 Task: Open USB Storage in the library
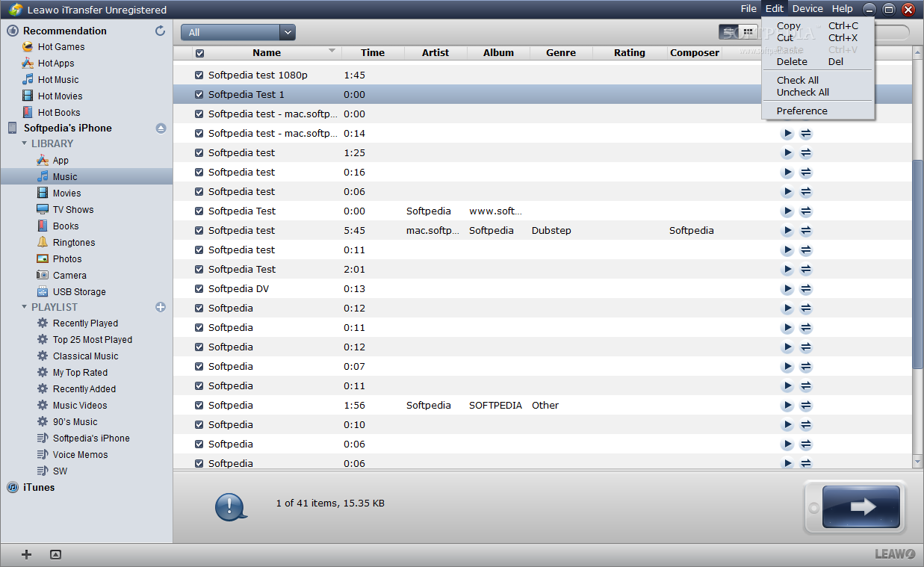point(79,292)
